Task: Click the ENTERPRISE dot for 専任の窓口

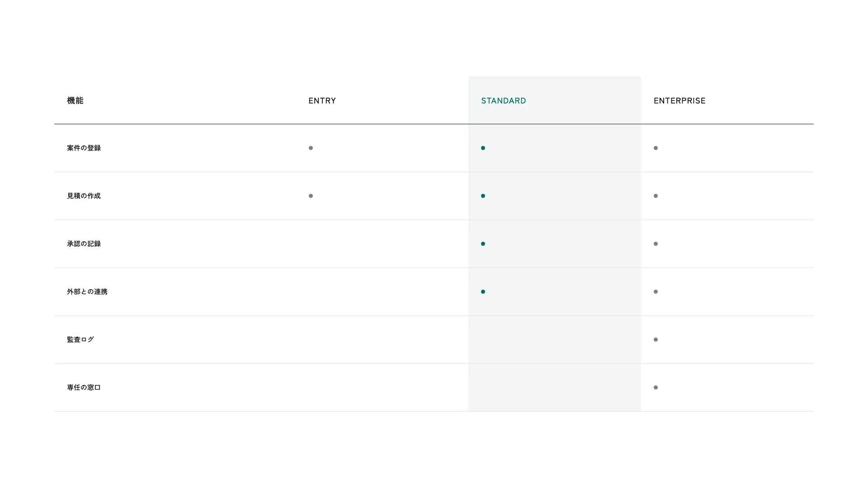Action: pyautogui.click(x=656, y=387)
